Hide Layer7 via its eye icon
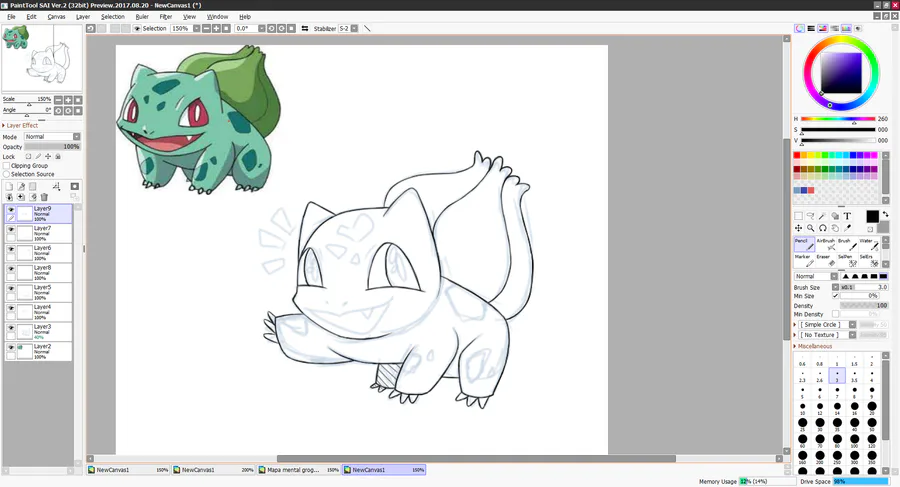900x487 pixels. [x=11, y=229]
